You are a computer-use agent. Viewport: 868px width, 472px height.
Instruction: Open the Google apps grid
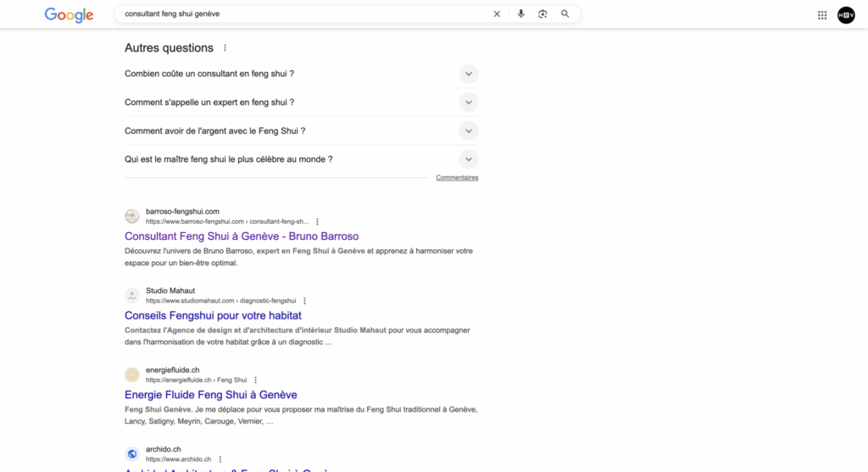pos(822,15)
